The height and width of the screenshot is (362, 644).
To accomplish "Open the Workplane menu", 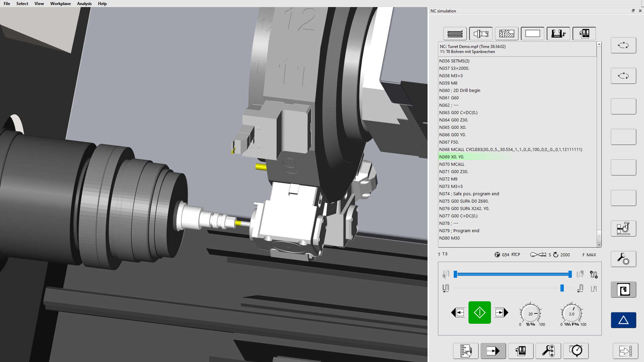I will click(x=60, y=4).
